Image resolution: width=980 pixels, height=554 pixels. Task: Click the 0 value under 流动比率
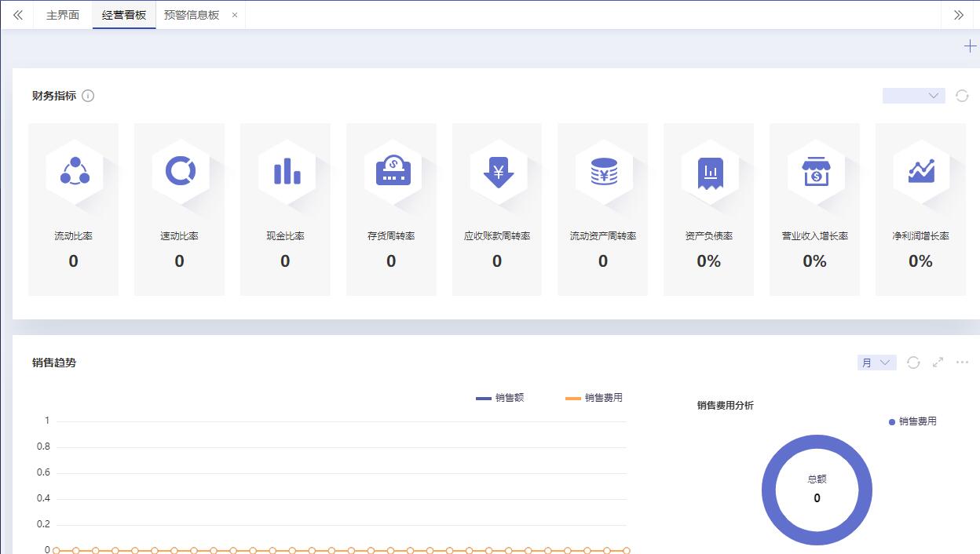tap(73, 261)
